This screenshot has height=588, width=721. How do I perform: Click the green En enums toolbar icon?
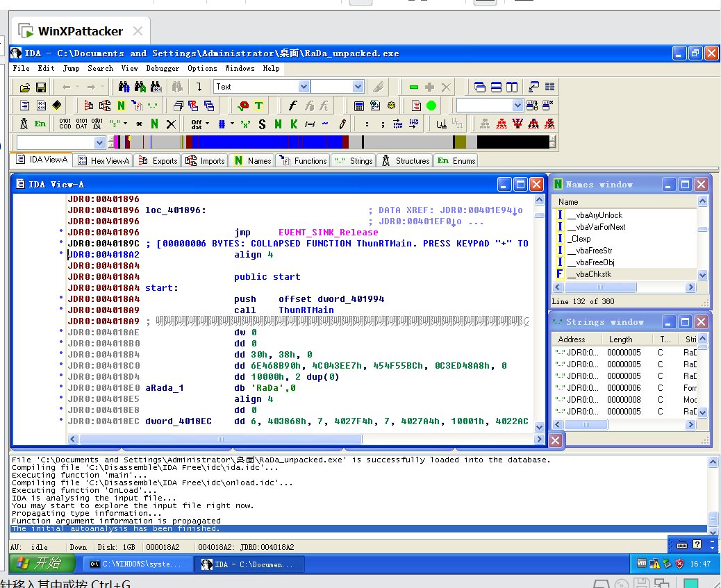(x=40, y=124)
